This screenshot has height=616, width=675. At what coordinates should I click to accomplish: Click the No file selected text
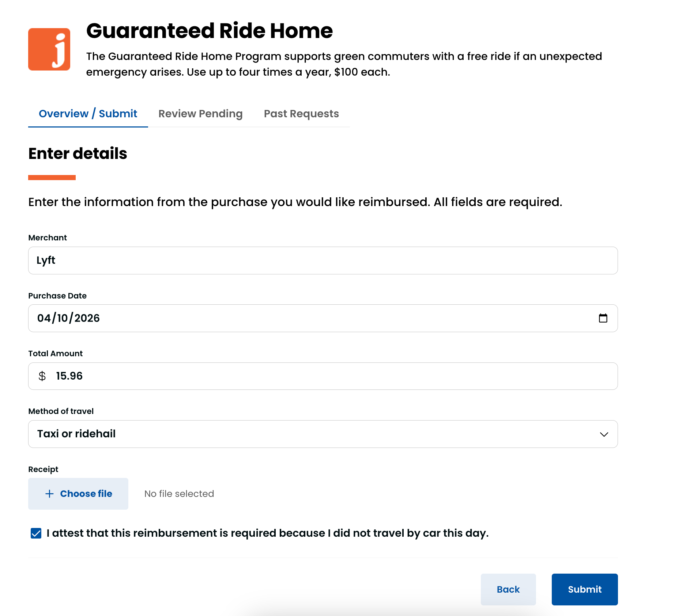[x=179, y=494]
